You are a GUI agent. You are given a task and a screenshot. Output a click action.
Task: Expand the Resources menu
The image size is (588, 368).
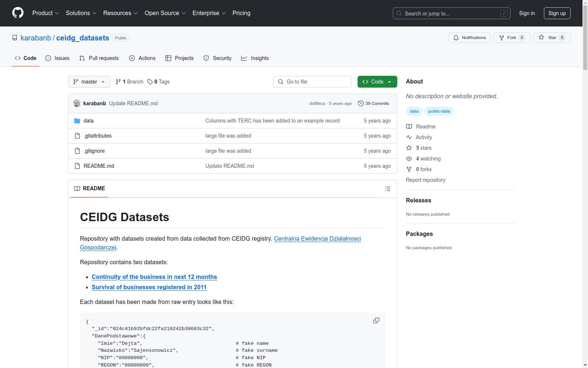pyautogui.click(x=121, y=13)
